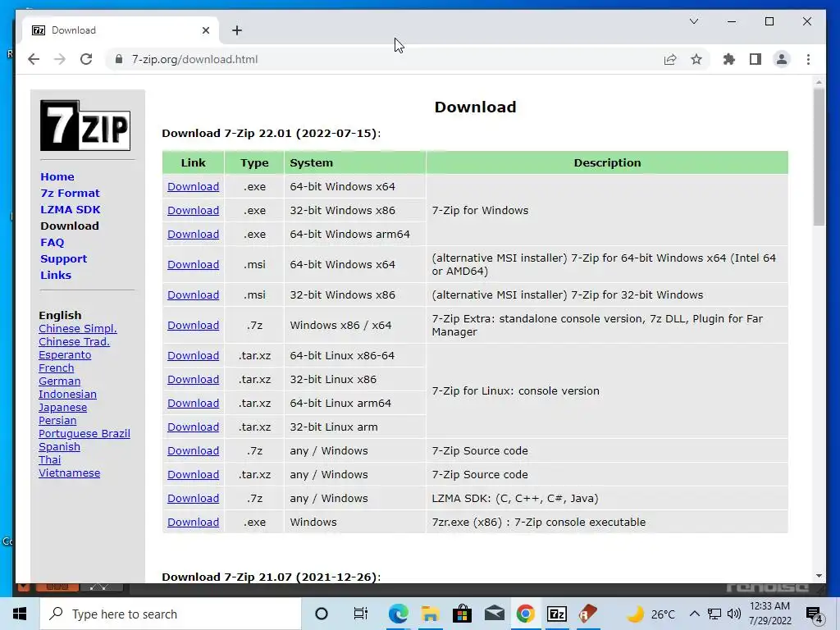This screenshot has width=840, height=630.
Task: Open the Windows Start menu
Action: point(20,614)
